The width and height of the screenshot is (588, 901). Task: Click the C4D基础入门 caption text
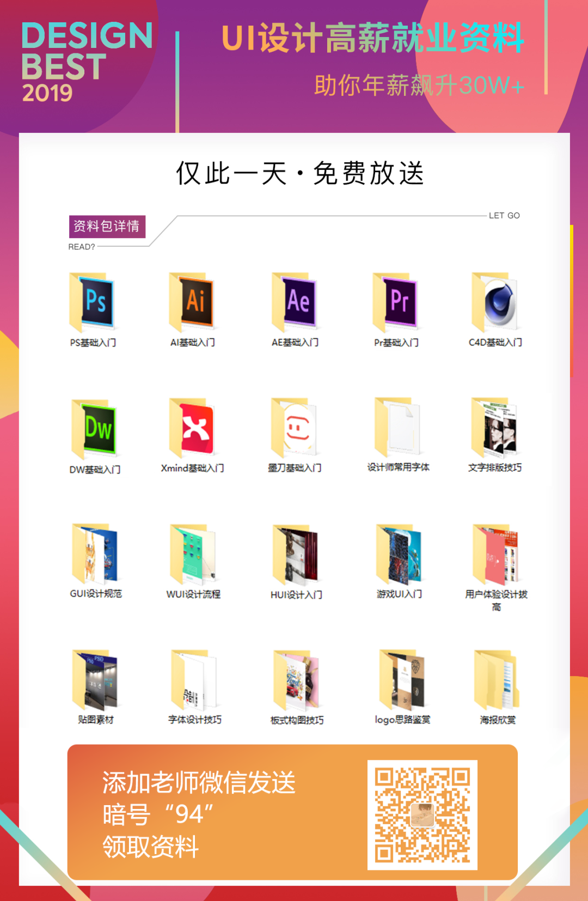coord(495,342)
